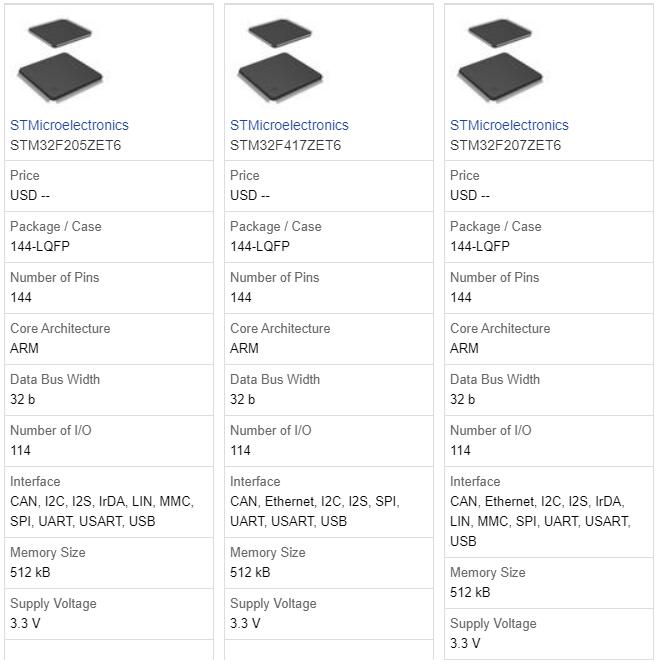Follow STMicroelectronics link above STM32F207ZET6
658x668 pixels.
[509, 125]
